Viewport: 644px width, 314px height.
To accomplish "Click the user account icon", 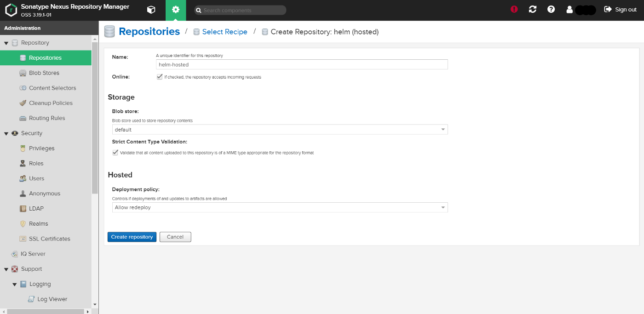I will pos(569,9).
